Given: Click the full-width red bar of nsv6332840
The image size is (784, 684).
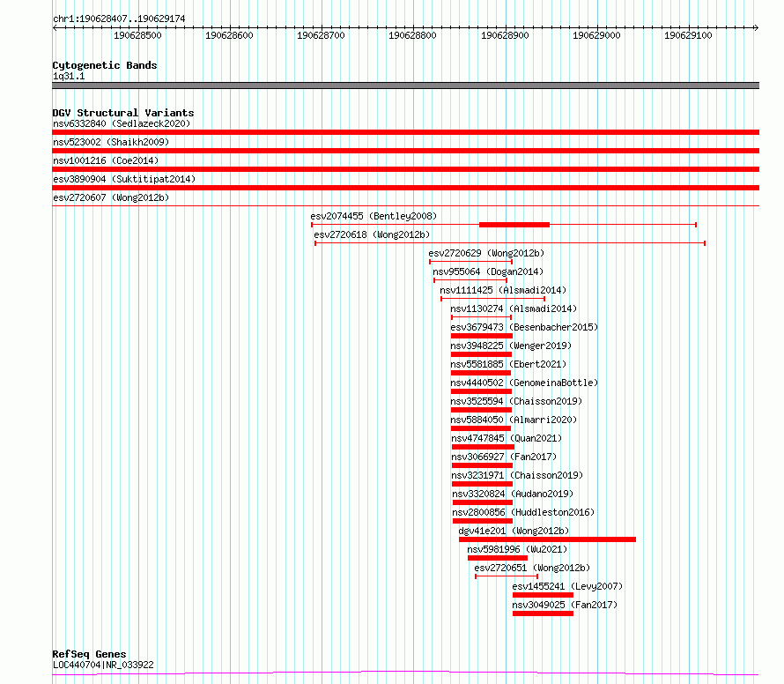Looking at the screenshot, I should (x=405, y=132).
